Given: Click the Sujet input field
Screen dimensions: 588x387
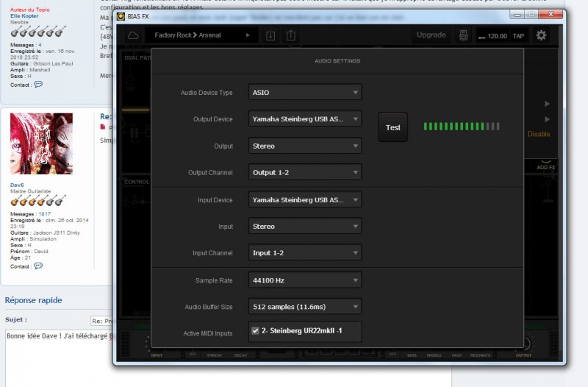Looking at the screenshot, I should pos(101,321).
